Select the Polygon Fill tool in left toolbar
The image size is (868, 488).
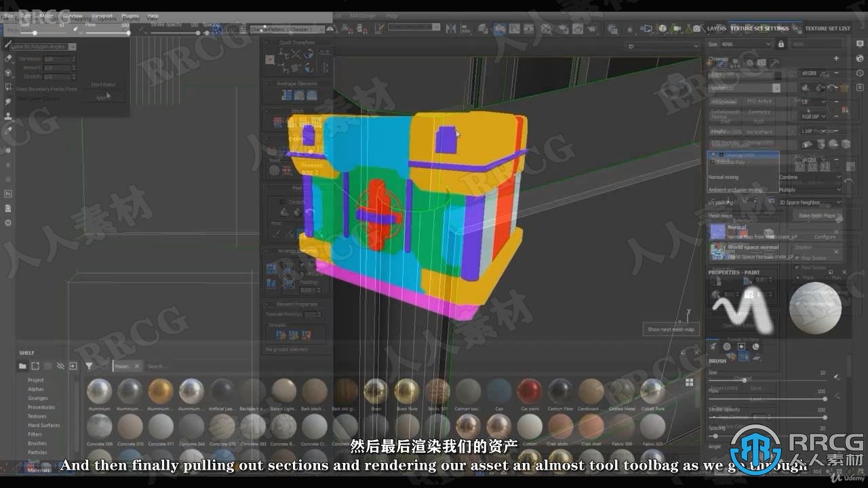click(x=8, y=87)
